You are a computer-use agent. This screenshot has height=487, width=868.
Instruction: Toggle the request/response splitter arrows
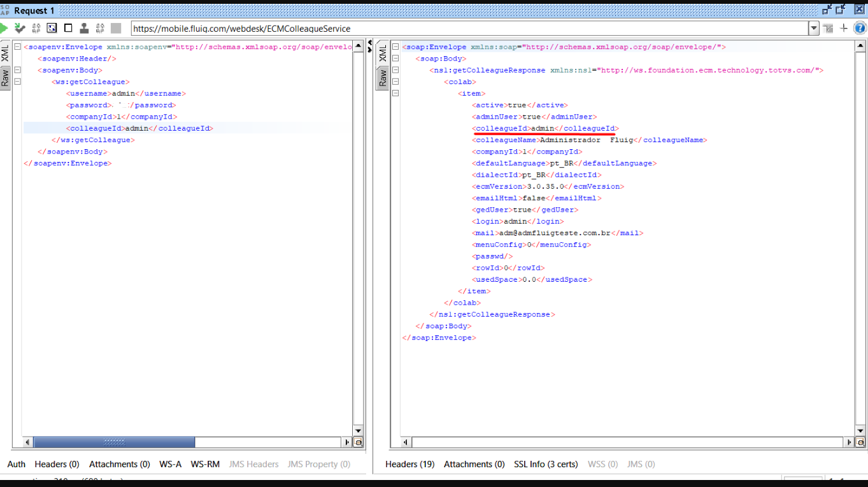coord(370,47)
